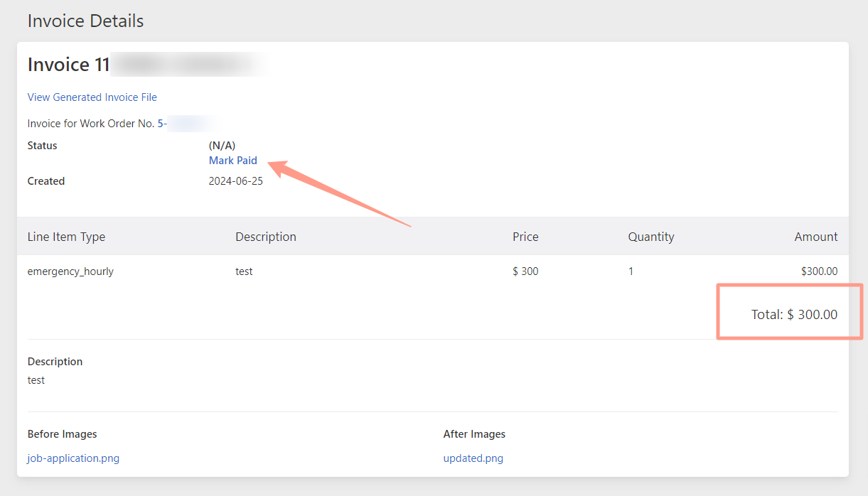Click the Description column header
868x496 pixels.
(266, 237)
